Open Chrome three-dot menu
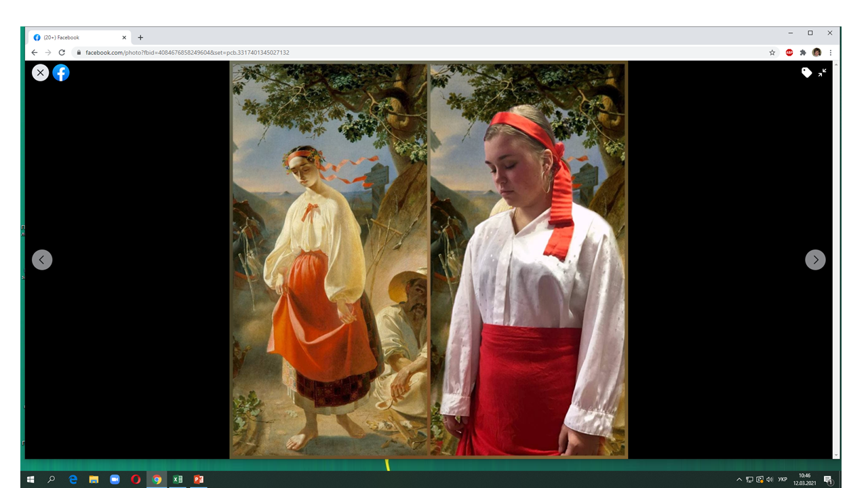Viewport: 868px width, 488px height. coord(830,53)
